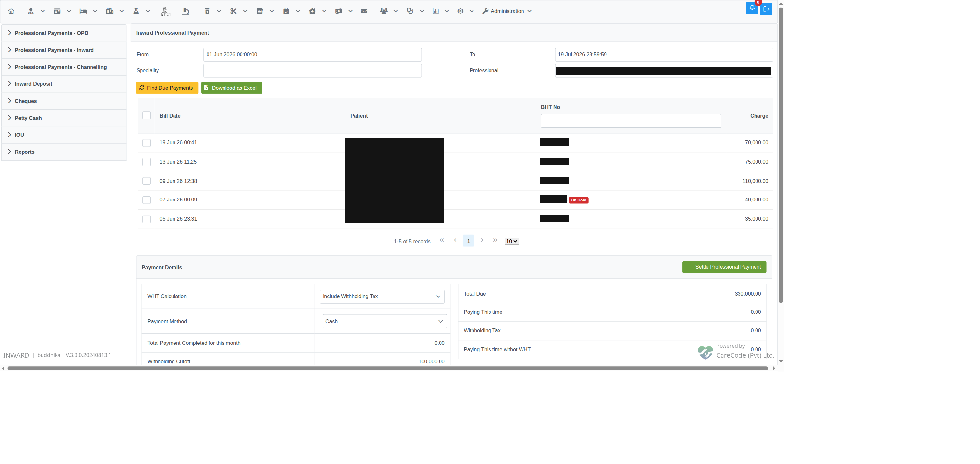Image resolution: width=980 pixels, height=464 pixels.
Task: Check the 13 Jun 26 11:25 row
Action: [x=146, y=162]
